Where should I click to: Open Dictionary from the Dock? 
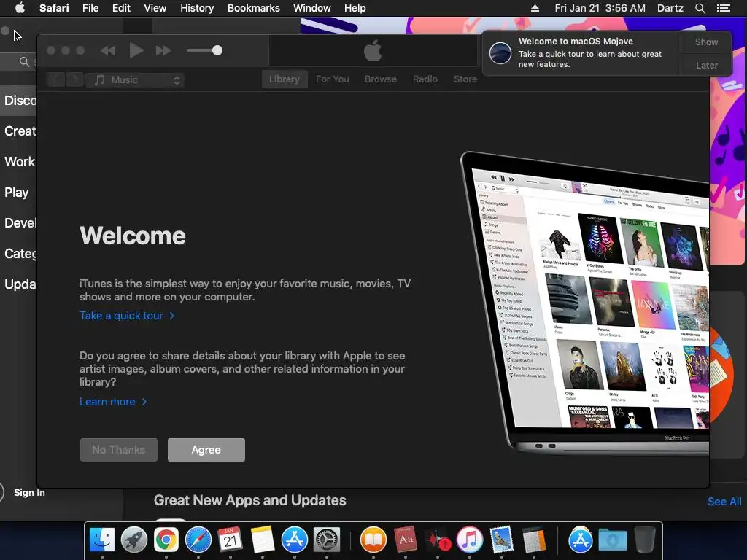(x=406, y=540)
